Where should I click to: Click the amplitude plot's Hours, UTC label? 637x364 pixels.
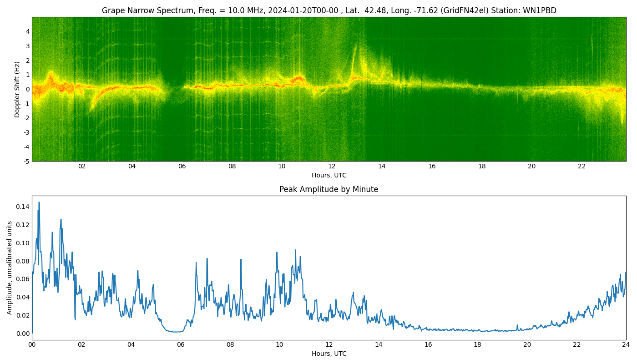tap(329, 354)
